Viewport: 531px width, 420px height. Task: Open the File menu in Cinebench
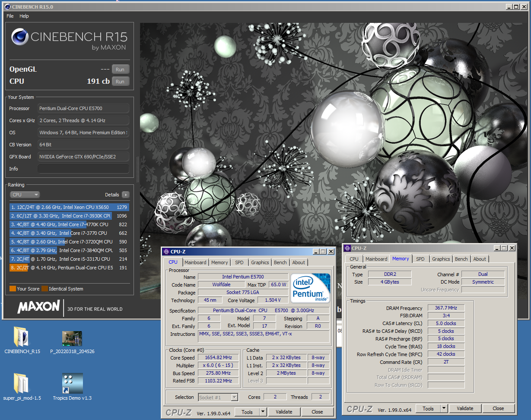pyautogui.click(x=10, y=16)
